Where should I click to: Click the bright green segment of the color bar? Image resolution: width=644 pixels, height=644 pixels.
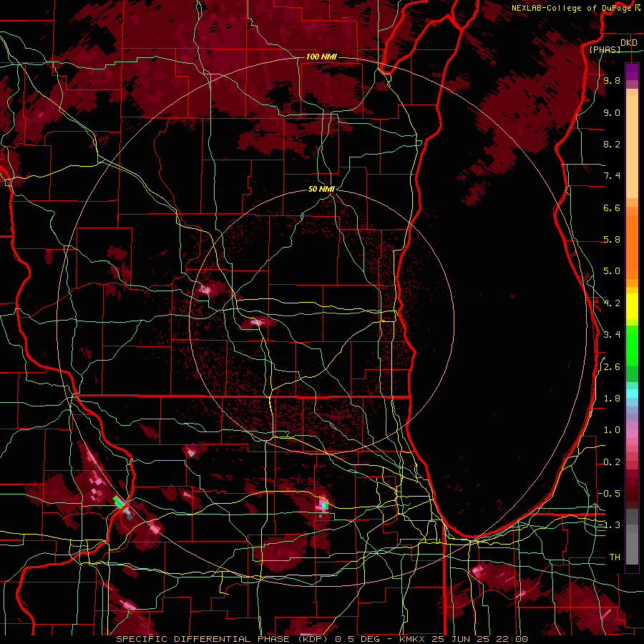click(x=632, y=345)
